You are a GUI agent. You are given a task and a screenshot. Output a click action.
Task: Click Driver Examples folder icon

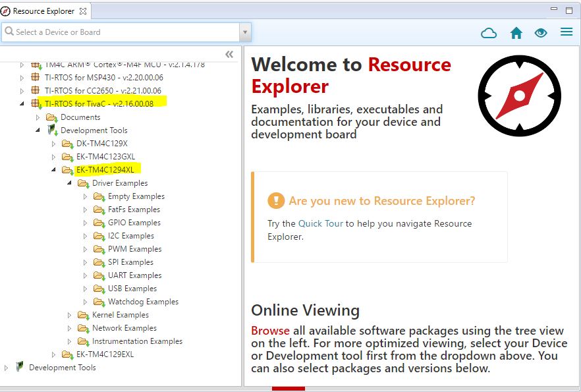[84, 183]
